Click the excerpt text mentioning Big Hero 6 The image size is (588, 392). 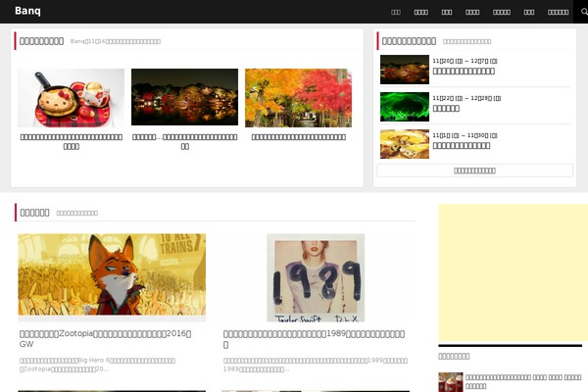[x=97, y=365]
